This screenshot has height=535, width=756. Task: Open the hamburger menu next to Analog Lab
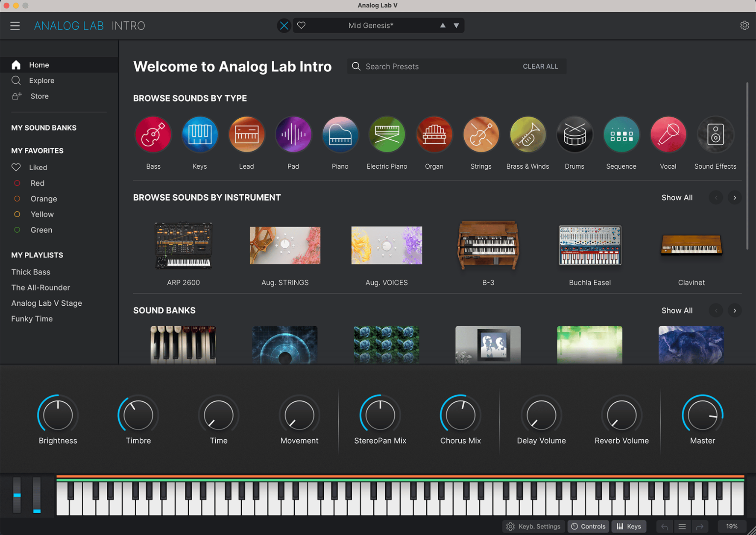tap(15, 25)
